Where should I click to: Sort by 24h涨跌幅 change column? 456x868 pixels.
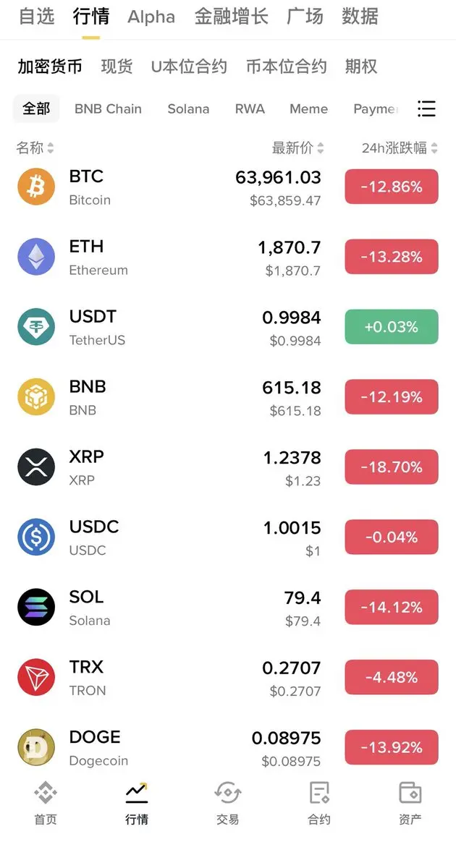coord(400,148)
